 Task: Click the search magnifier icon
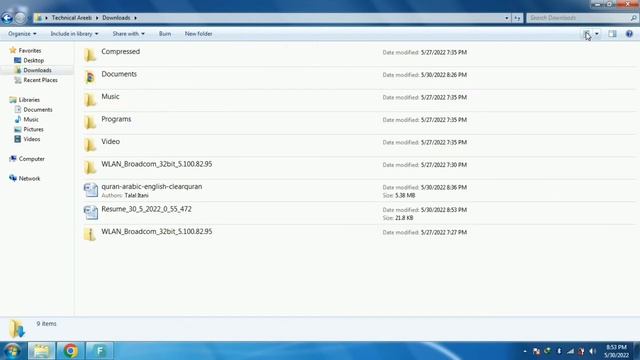[633, 18]
